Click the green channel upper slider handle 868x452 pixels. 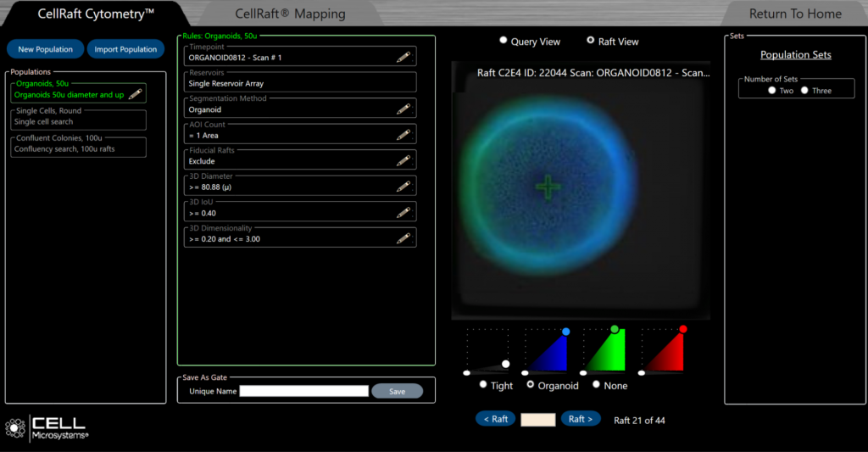pyautogui.click(x=615, y=329)
